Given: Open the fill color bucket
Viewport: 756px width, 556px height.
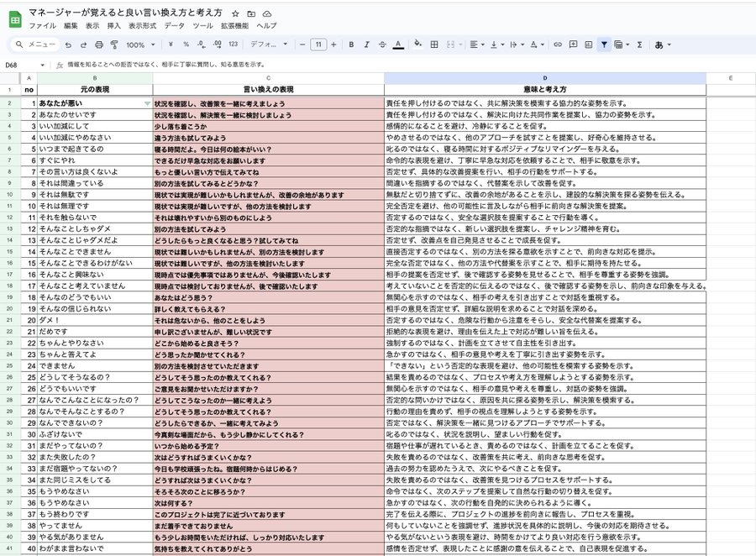Looking at the screenshot, I should [418, 44].
